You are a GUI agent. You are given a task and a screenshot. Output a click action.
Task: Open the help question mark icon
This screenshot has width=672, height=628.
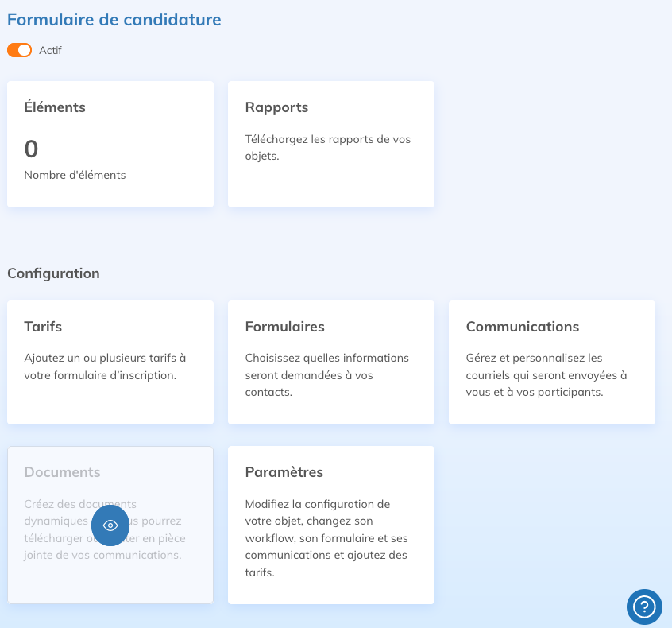[644, 607]
